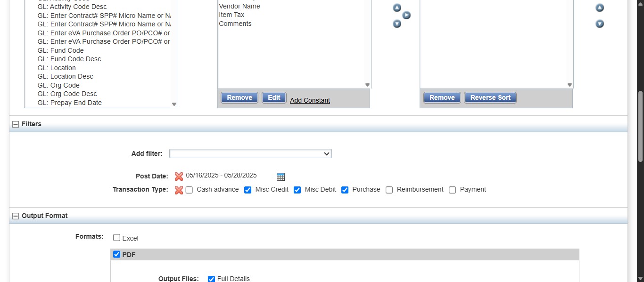Open the Add filter dropdown
Viewport: 644px width, 282px height.
tap(250, 153)
